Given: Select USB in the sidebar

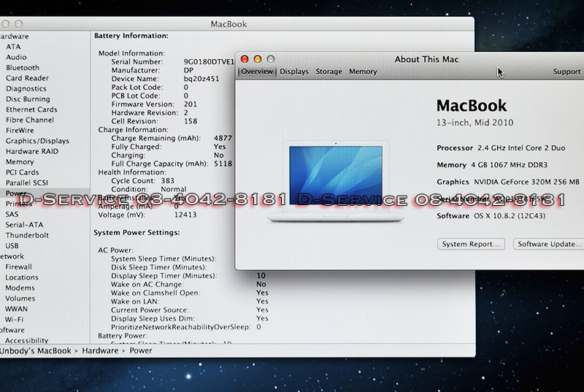Looking at the screenshot, I should (12, 246).
